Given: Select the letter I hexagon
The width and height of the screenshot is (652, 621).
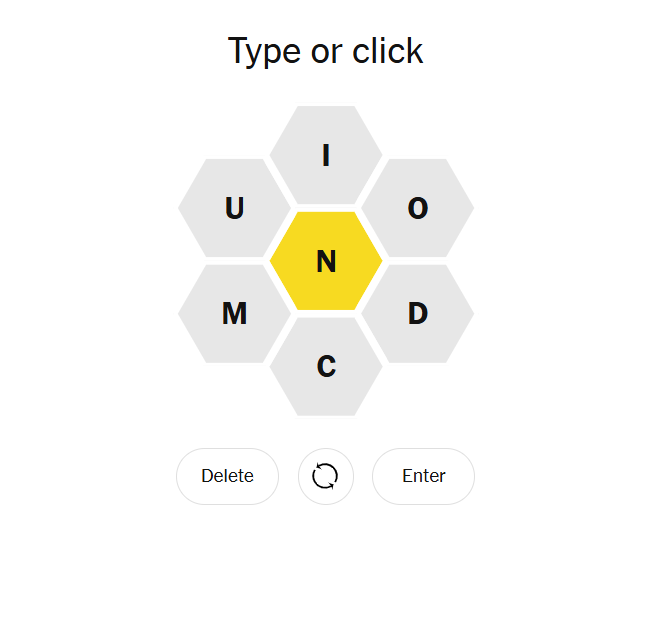Looking at the screenshot, I should click(326, 155).
